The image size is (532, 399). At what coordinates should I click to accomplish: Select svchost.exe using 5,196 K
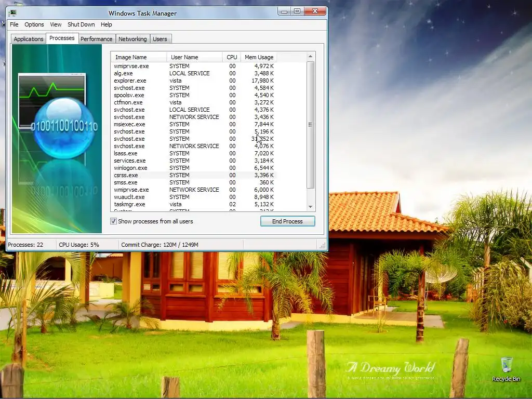coord(194,131)
